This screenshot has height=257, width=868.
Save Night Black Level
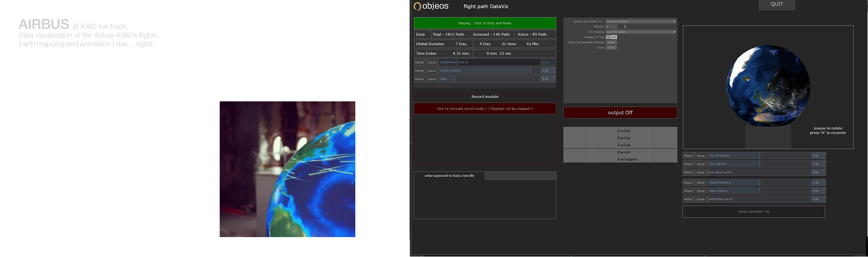click(x=700, y=199)
